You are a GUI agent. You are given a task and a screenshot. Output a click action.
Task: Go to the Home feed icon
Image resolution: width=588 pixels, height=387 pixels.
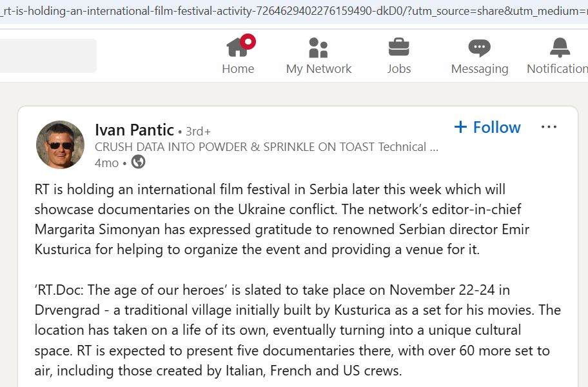237,48
